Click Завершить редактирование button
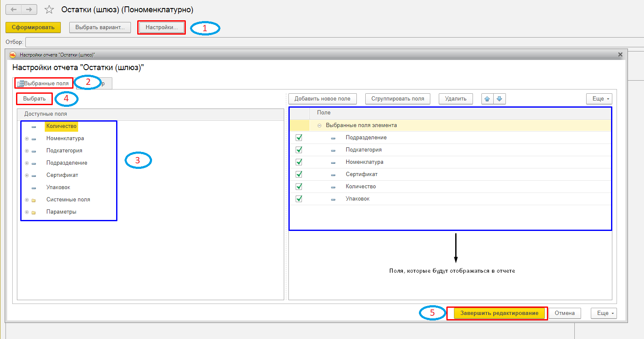Screen dimensions: 644x339 (x=499, y=313)
